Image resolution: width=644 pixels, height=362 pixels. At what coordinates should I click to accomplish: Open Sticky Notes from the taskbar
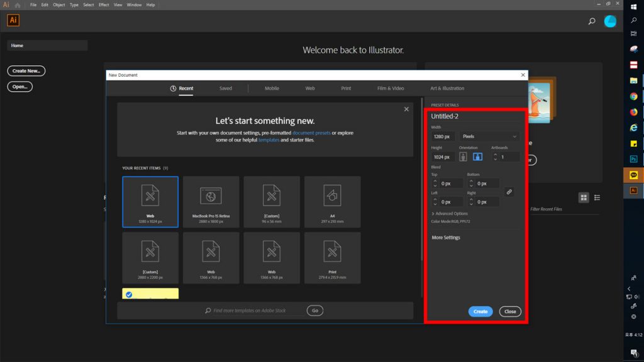[x=634, y=143]
